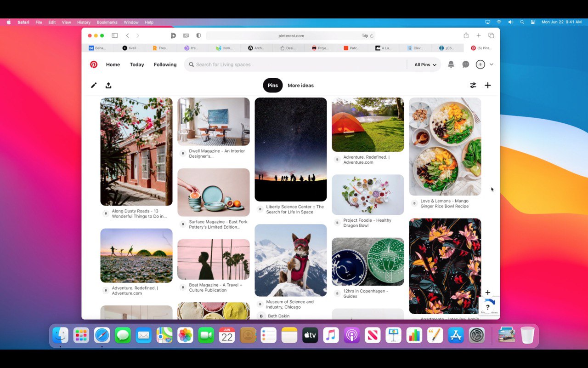Open Spotlight search in menu bar
The width and height of the screenshot is (588, 368).
[x=522, y=22]
